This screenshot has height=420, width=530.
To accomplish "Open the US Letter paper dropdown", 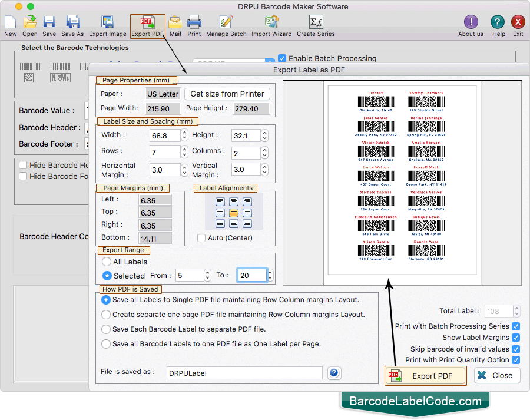I will pyautogui.click(x=163, y=94).
